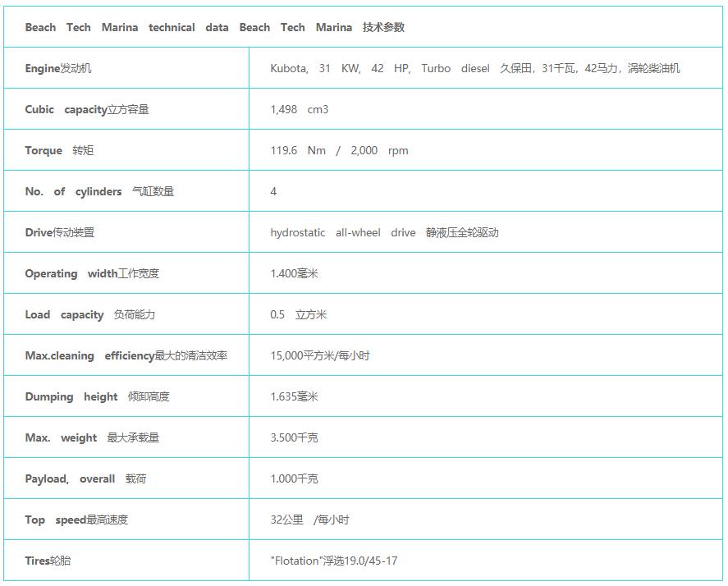Click the 1.400毫米 operating width value

(x=294, y=273)
